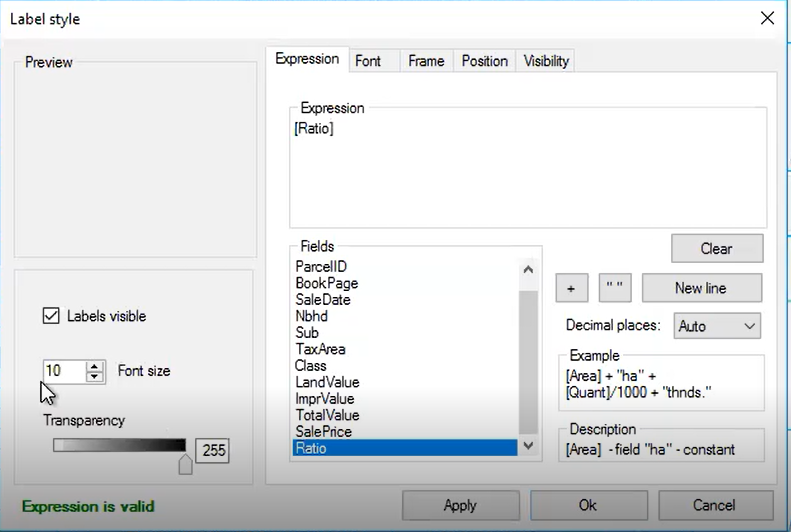This screenshot has height=532, width=791.
Task: Go to the Position tab
Action: click(x=484, y=61)
